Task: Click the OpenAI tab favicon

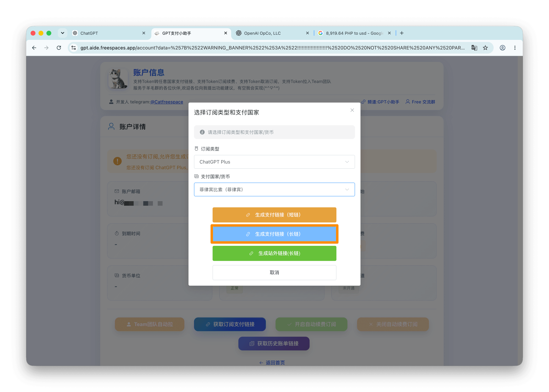Action: [239, 33]
